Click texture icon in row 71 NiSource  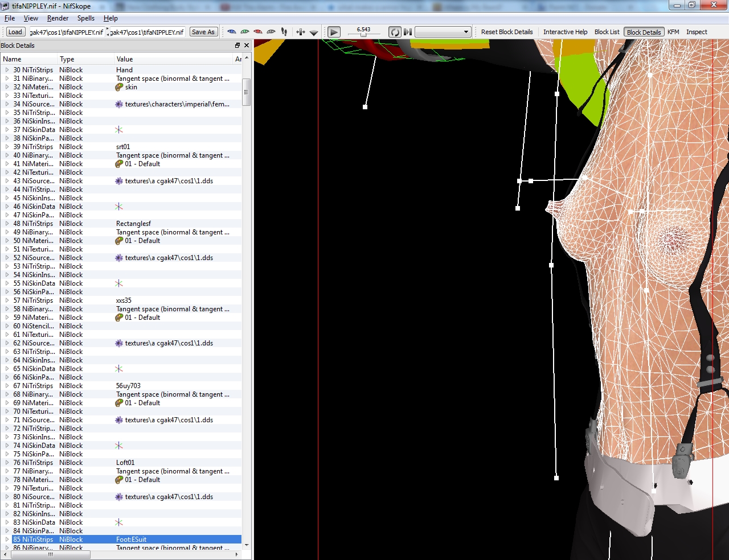coord(119,420)
